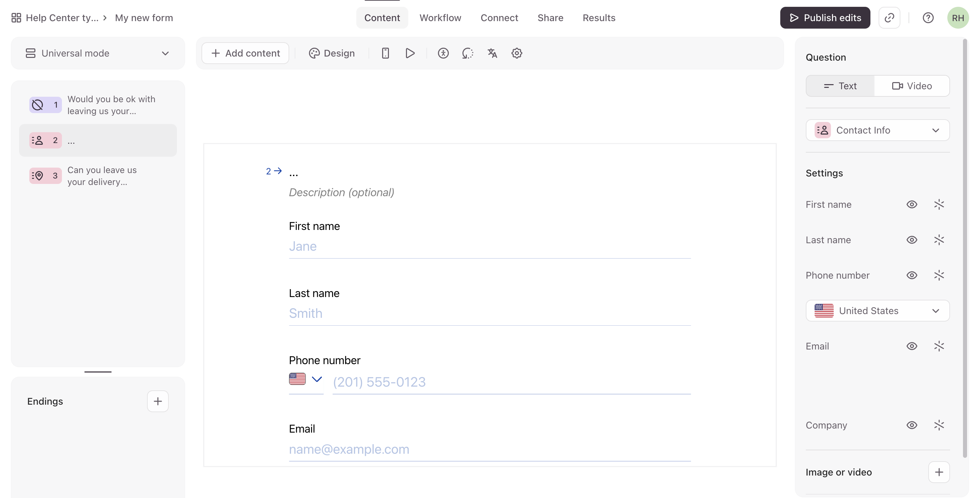Open the Results tab
The width and height of the screenshot is (980, 498).
599,18
